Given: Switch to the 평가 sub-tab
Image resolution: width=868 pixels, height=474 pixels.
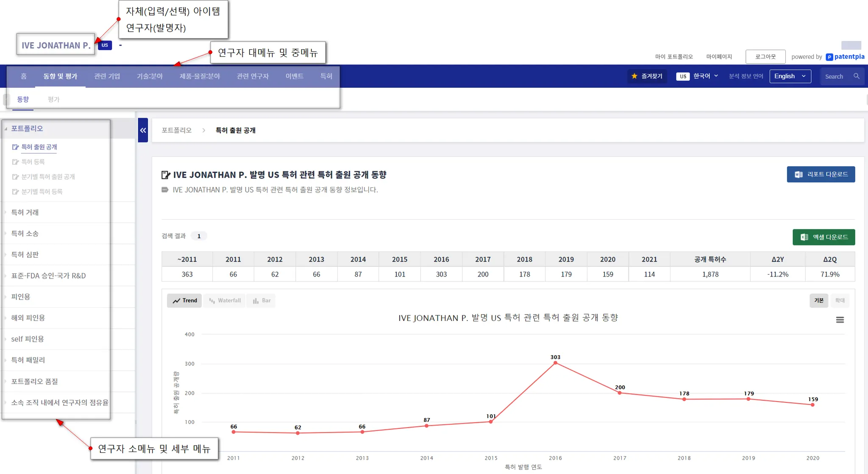Looking at the screenshot, I should 54,99.
